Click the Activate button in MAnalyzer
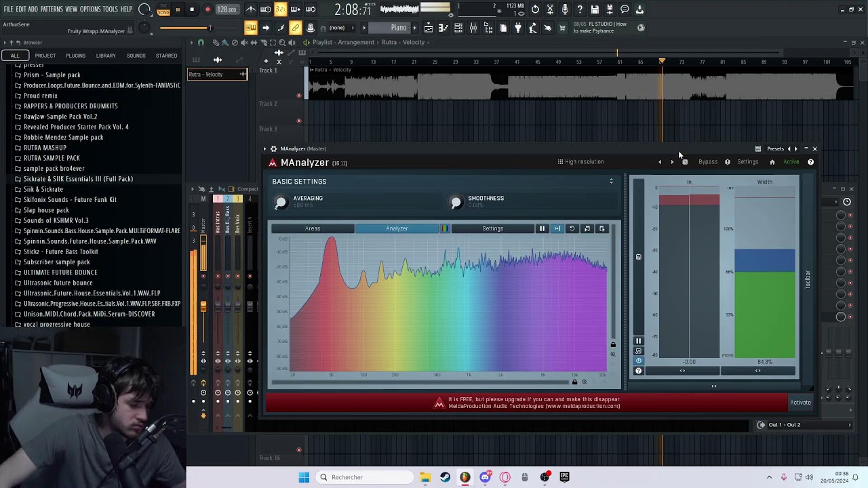This screenshot has height=488, width=868. click(800, 403)
